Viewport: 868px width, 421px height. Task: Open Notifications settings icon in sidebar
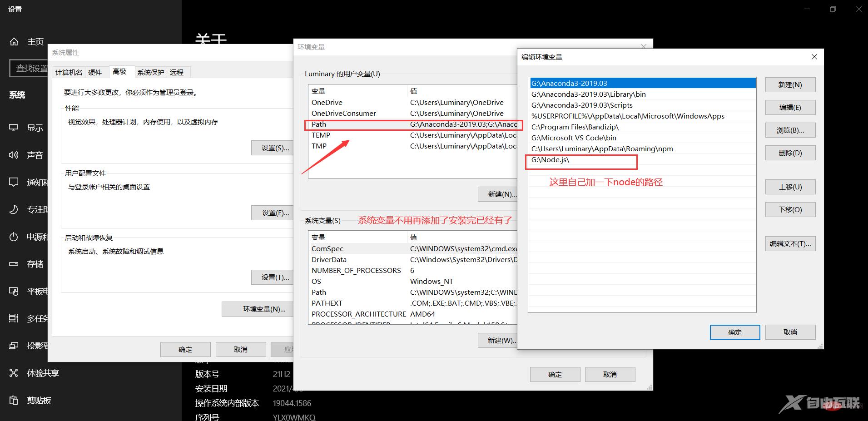(x=14, y=182)
